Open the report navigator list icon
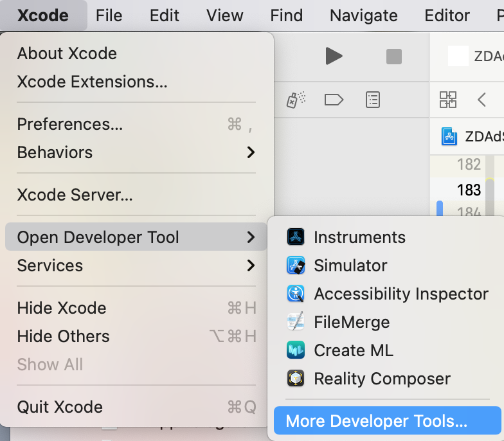The image size is (504, 441). click(x=373, y=100)
